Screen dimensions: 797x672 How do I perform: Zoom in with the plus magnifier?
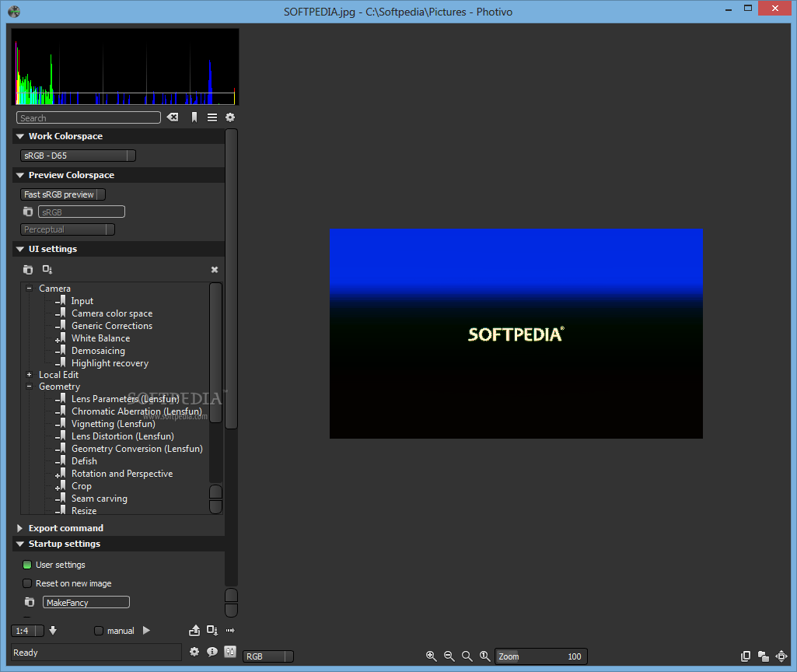coord(431,656)
